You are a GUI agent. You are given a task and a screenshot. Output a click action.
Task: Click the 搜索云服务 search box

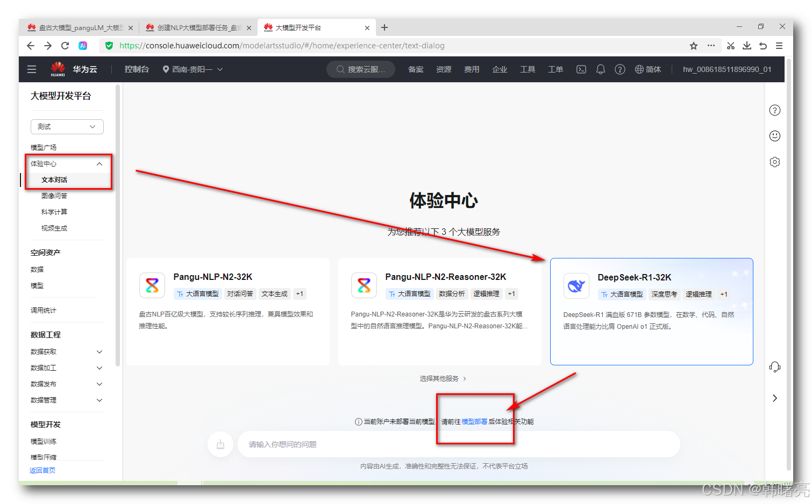click(x=361, y=69)
